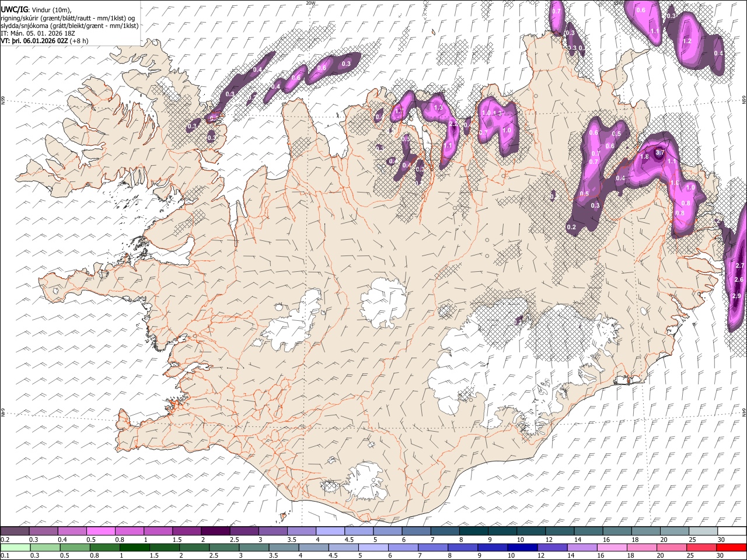This screenshot has width=747, height=560.
Task: Pick the dark plum 0.2 swatch in top legend row
Action: click(x=15, y=531)
